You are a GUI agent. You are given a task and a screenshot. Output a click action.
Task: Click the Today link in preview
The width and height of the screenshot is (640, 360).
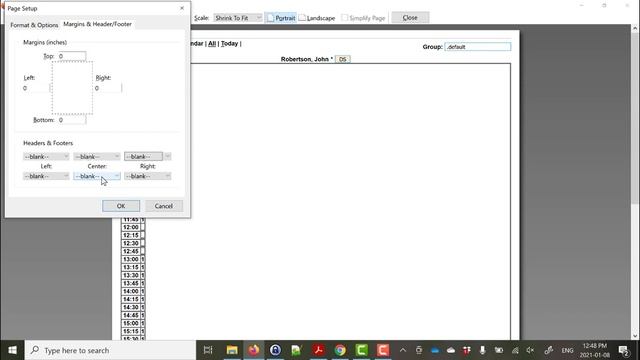[229, 43]
